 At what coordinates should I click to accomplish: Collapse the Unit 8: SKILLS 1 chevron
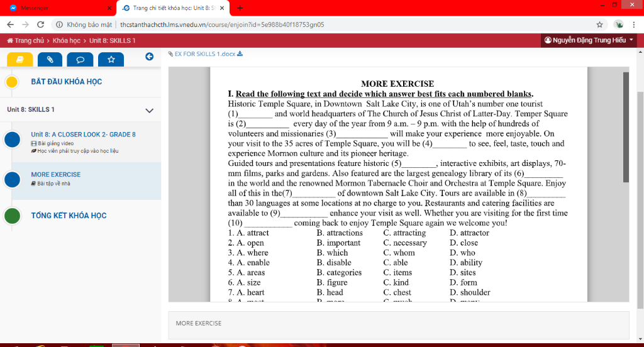(x=150, y=110)
